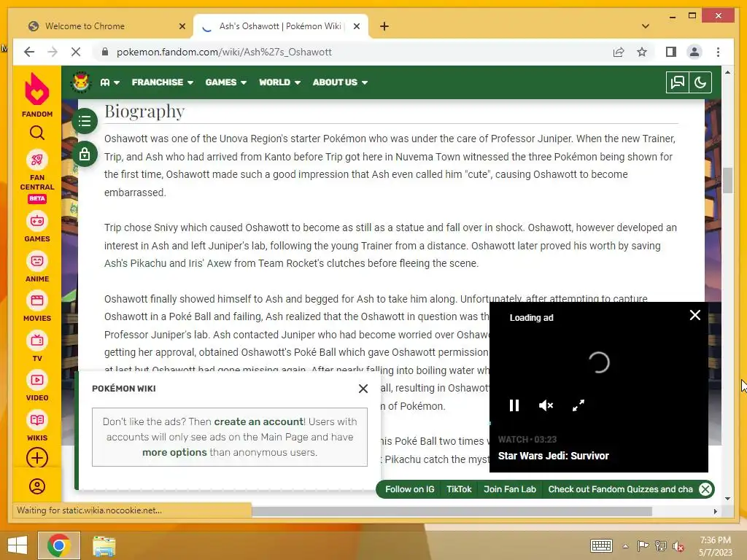Pause the ad video player

pyautogui.click(x=514, y=405)
